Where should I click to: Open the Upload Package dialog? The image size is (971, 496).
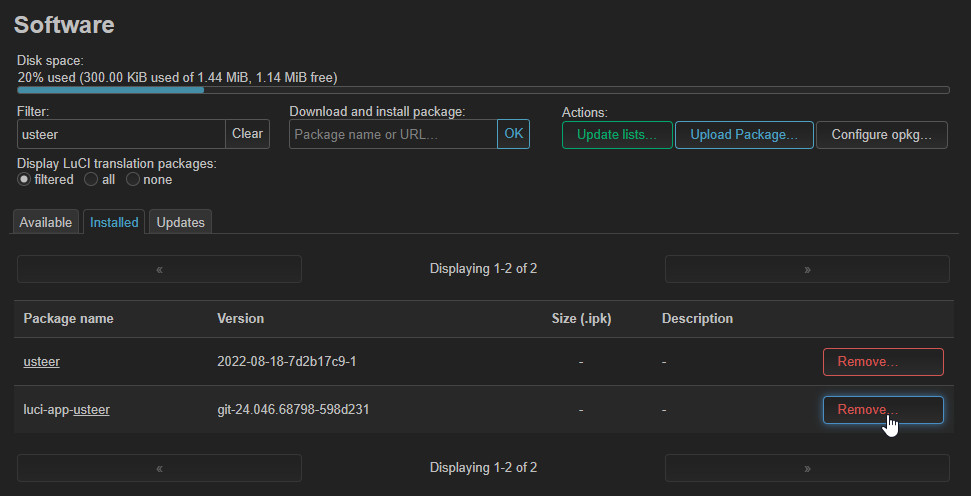(x=744, y=135)
